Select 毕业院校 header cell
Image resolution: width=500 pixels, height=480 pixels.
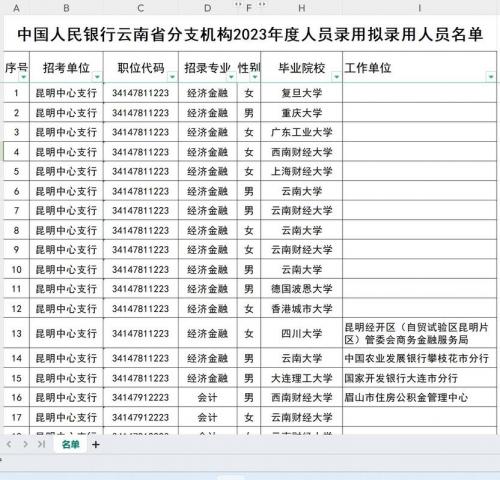pos(302,68)
